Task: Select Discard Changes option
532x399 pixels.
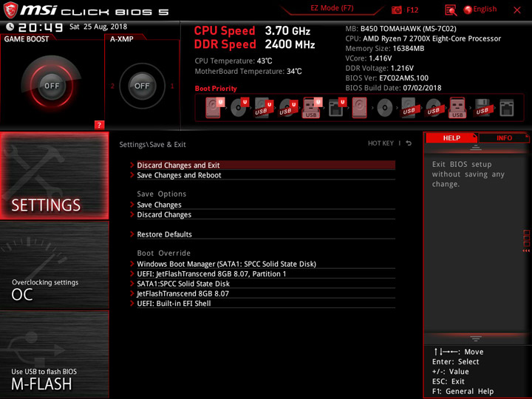Action: point(266,214)
